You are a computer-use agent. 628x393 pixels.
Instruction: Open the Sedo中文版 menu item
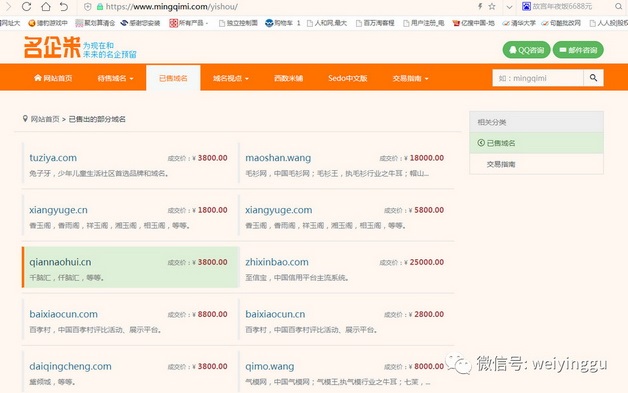347,78
